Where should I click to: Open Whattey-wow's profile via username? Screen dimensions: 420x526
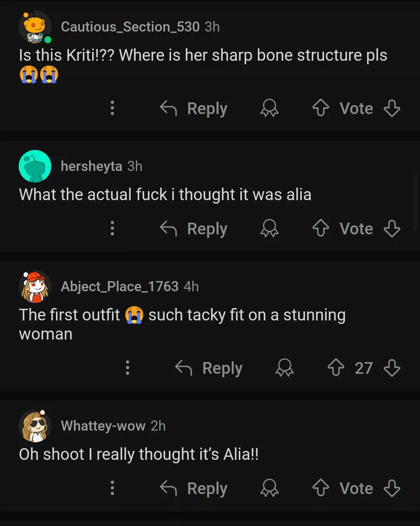pos(103,426)
